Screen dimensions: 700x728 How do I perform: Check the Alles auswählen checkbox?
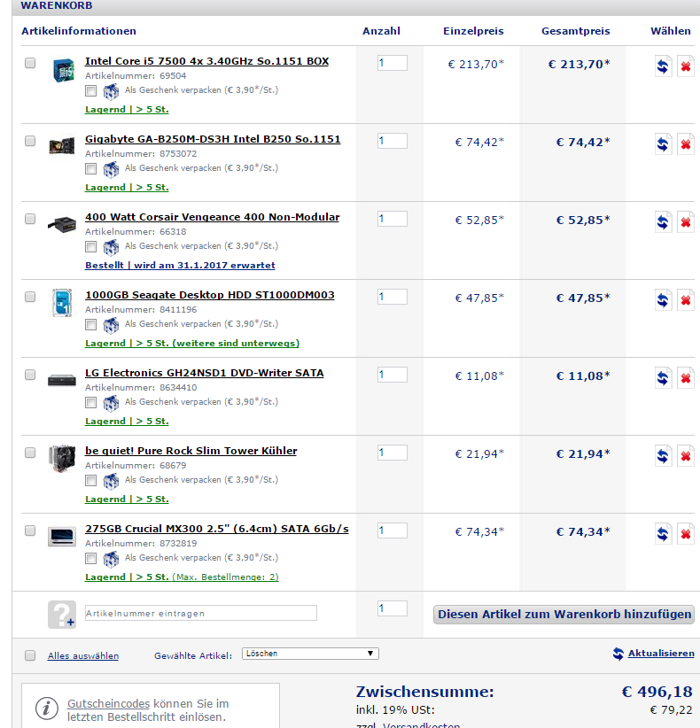click(x=30, y=655)
